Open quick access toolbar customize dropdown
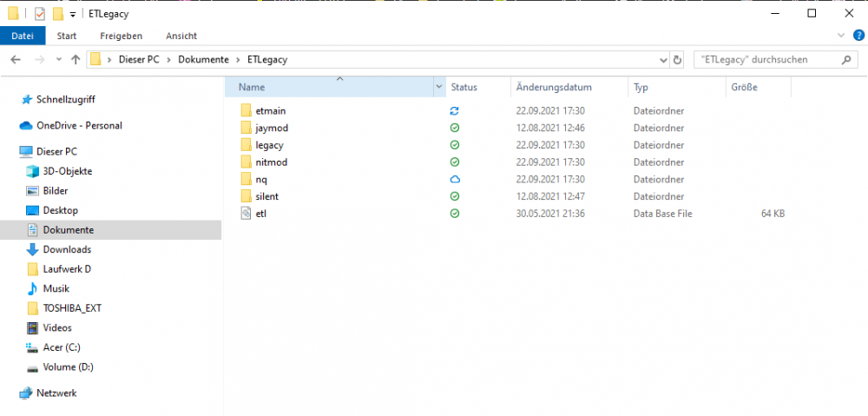 73,15
